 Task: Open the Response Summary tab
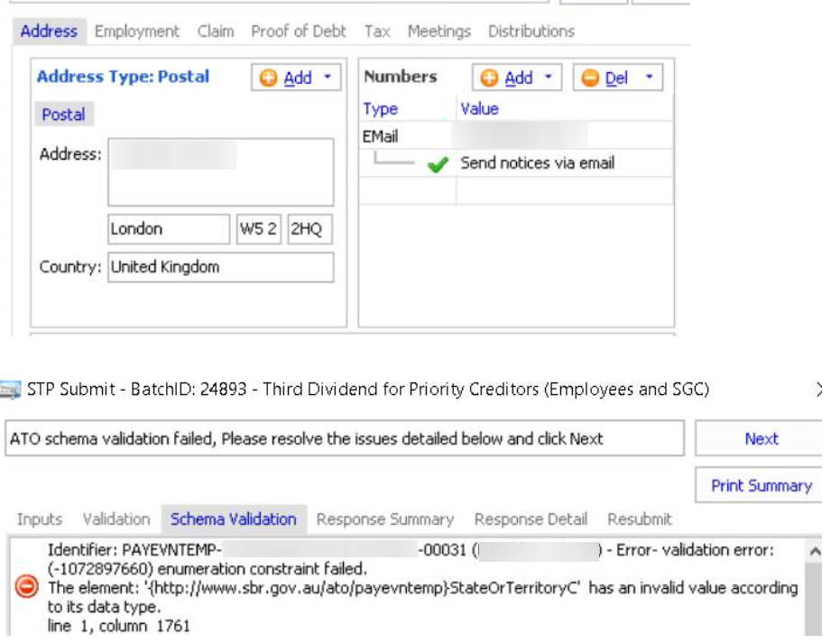(x=385, y=519)
